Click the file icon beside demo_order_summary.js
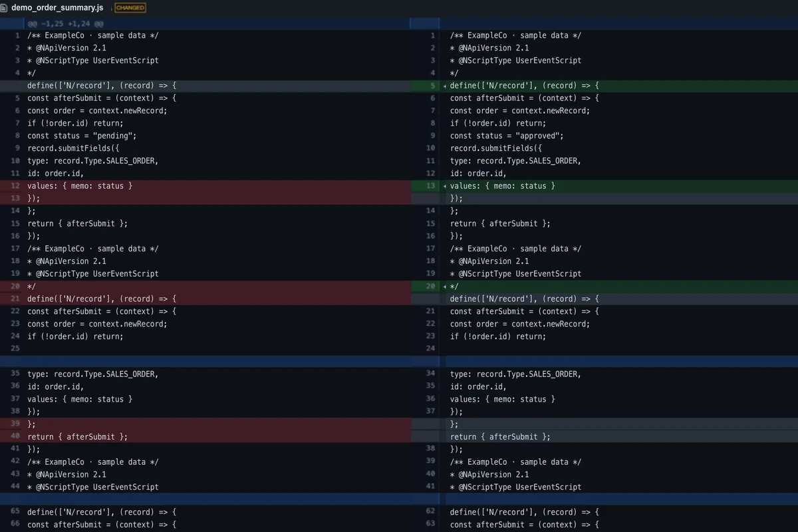 tap(5, 8)
